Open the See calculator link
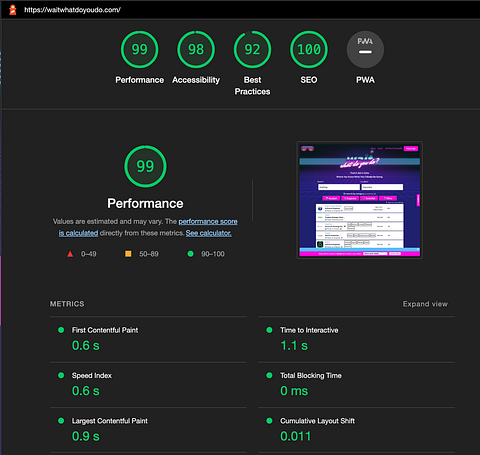This screenshot has width=480, height=455. [x=209, y=233]
